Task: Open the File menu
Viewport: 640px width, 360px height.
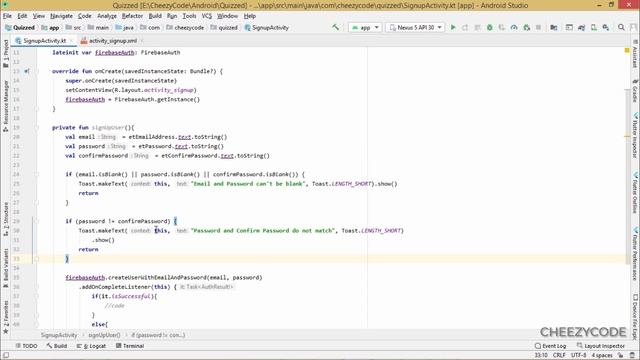Action: pos(7,16)
